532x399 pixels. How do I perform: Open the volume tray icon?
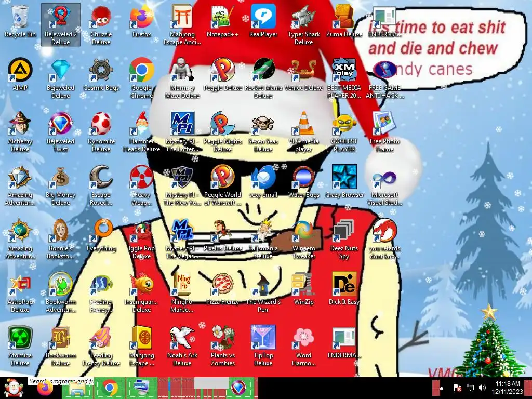482,388
